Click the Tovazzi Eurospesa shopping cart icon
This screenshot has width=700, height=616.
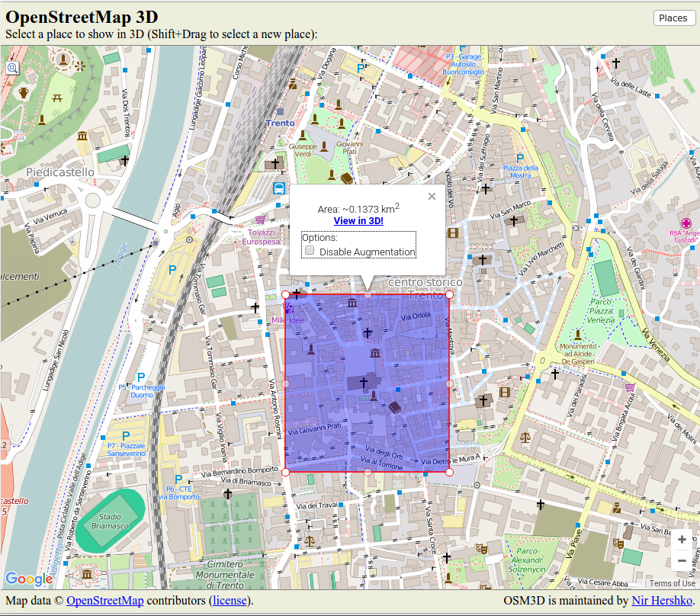(x=260, y=219)
